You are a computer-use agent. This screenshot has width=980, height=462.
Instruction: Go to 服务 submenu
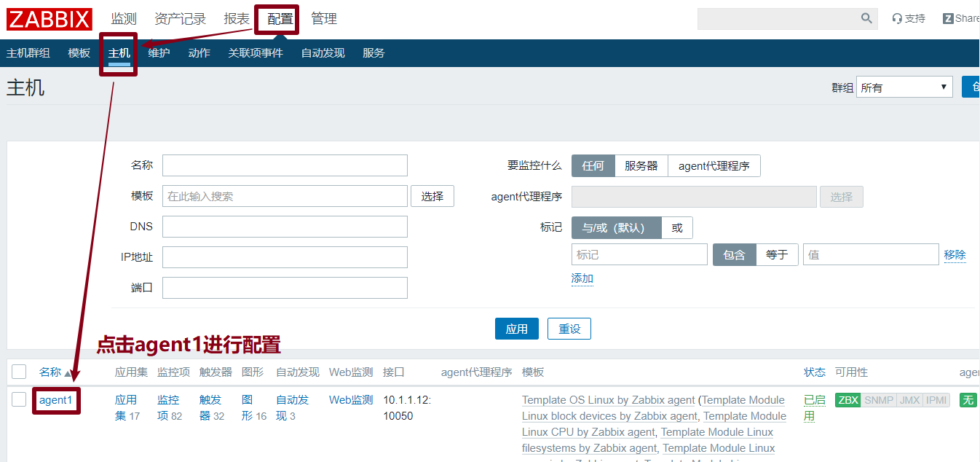point(374,53)
